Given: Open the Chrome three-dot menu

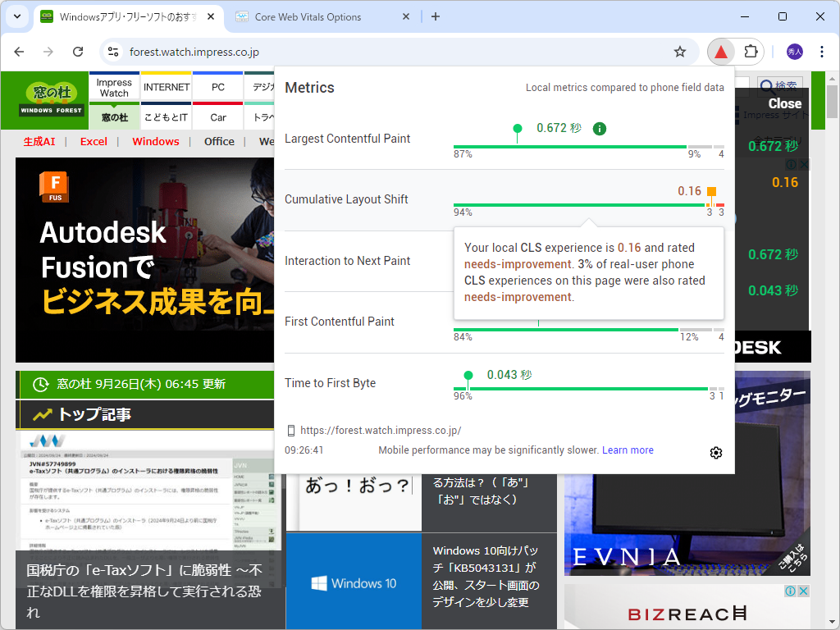Looking at the screenshot, I should pyautogui.click(x=822, y=51).
